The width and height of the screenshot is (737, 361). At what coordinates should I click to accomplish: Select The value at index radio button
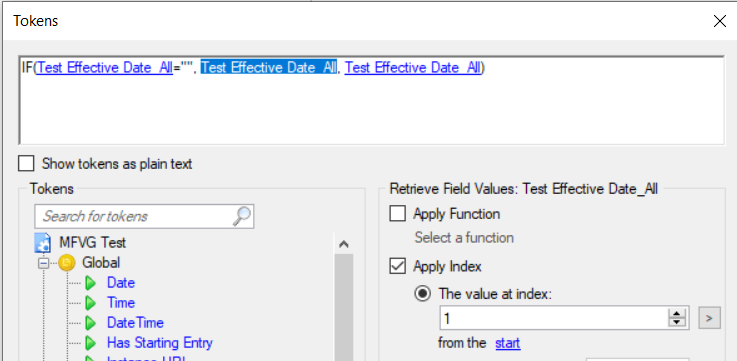pyautogui.click(x=423, y=294)
